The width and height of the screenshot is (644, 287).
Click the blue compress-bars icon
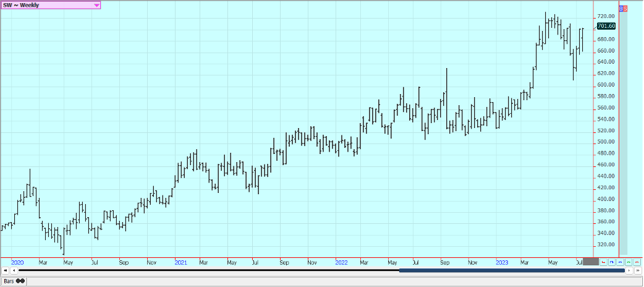point(620,262)
